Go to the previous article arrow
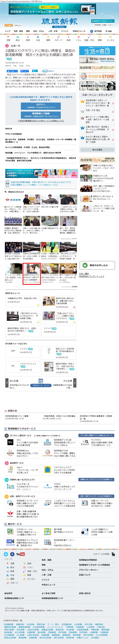 pos(7,383)
